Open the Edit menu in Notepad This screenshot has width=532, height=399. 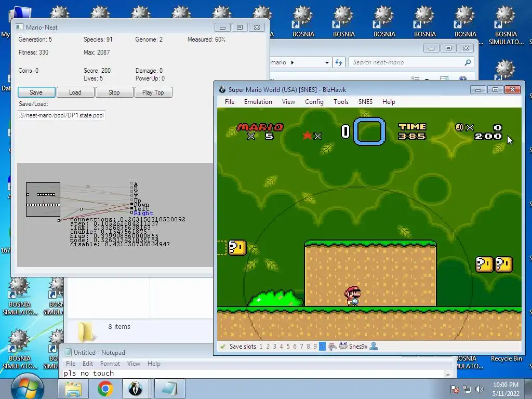[x=87, y=364]
